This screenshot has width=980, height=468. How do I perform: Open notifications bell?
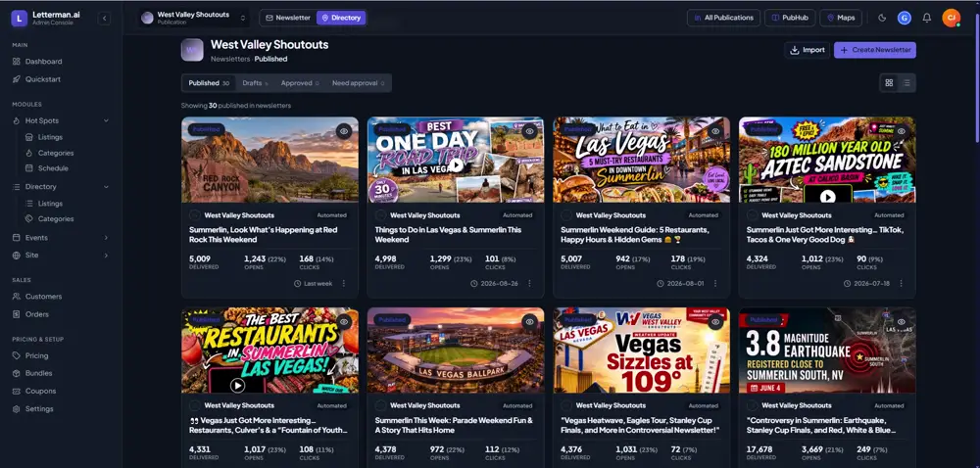point(927,18)
